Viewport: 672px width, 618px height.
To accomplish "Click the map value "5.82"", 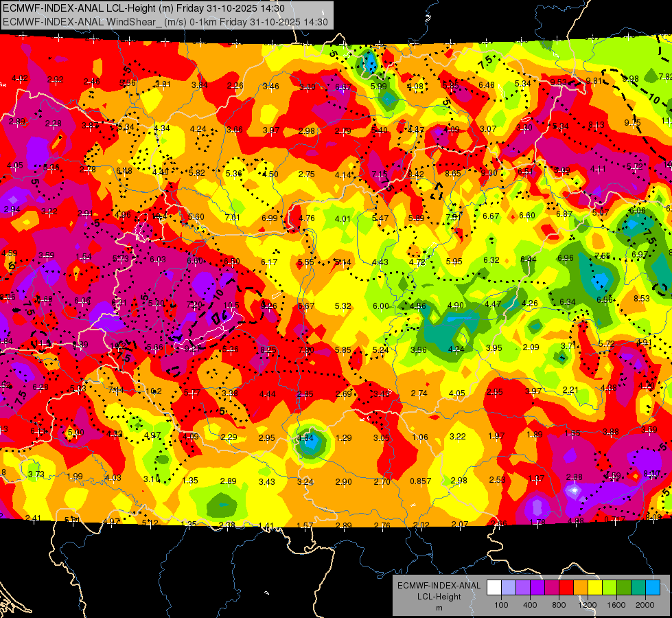I will pos(197,173).
